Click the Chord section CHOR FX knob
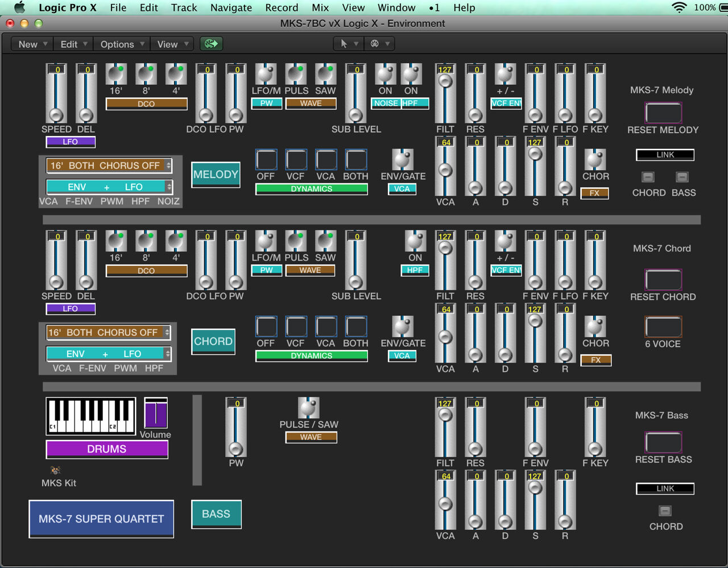The width and height of the screenshot is (728, 568). (595, 327)
